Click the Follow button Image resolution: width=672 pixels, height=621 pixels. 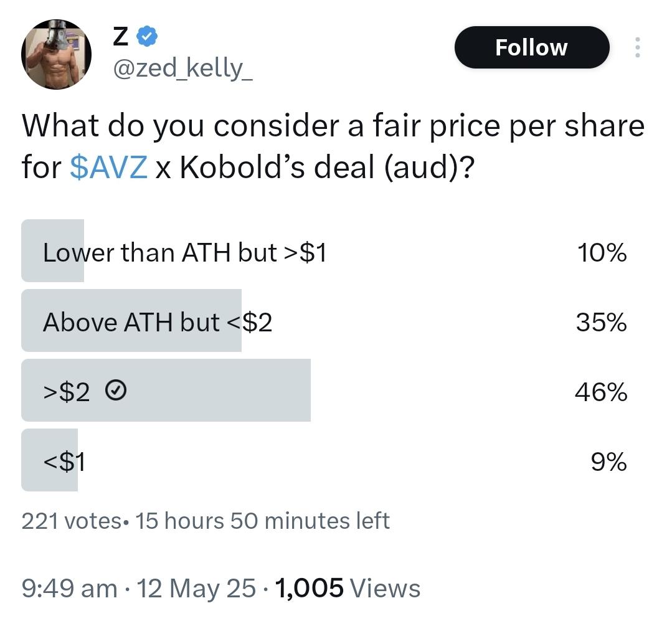[x=531, y=47]
